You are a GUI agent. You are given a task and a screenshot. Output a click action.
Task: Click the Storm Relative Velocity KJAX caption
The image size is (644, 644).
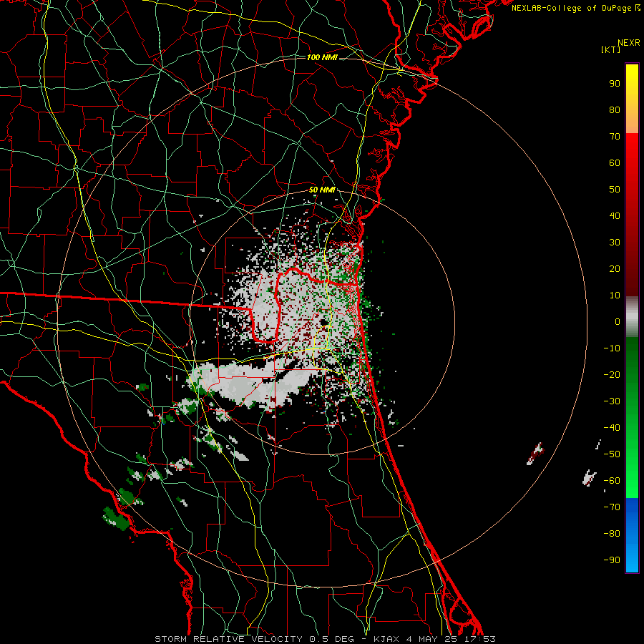325,639
